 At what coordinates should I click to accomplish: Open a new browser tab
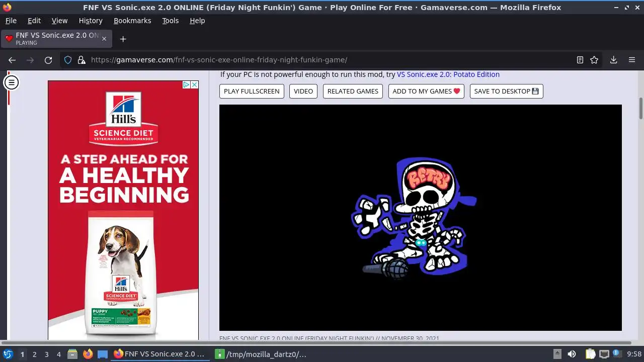tap(123, 39)
